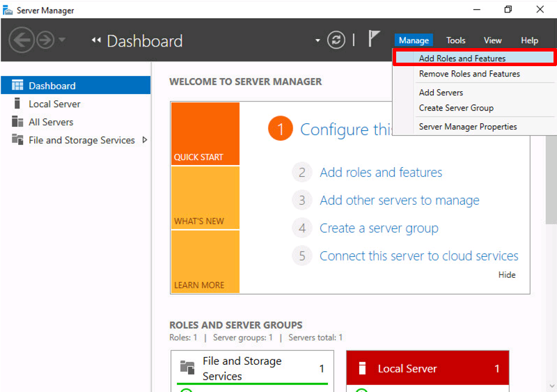
Task: Click the "Roles: 1" summary text
Action: pyautogui.click(x=183, y=338)
